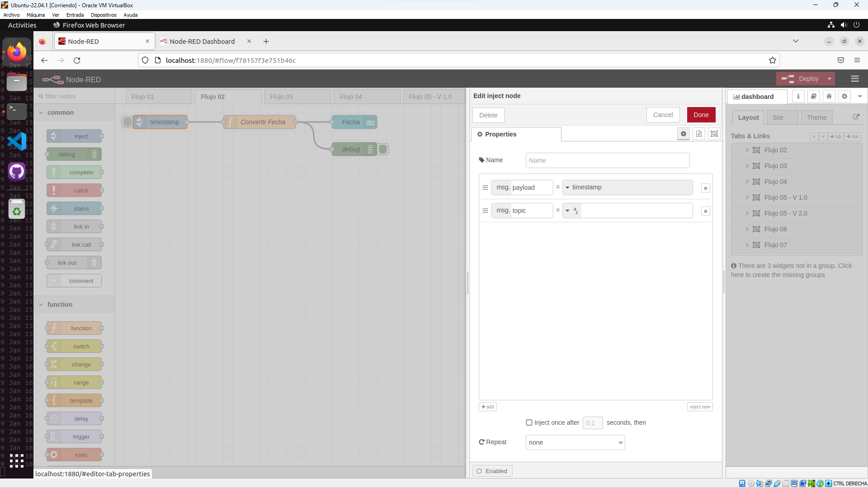This screenshot has width=868, height=488.
Task: Toggle the debug node output button
Action: coord(383,149)
